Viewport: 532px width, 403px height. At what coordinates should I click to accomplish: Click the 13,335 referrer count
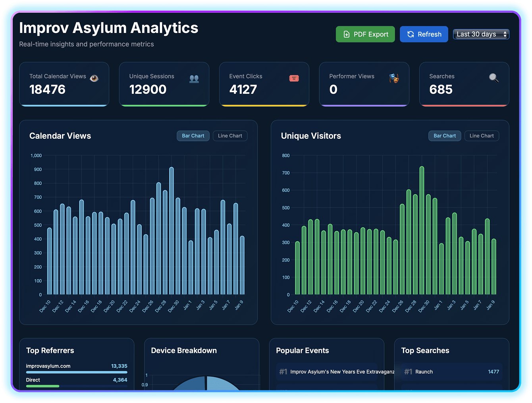[119, 366]
